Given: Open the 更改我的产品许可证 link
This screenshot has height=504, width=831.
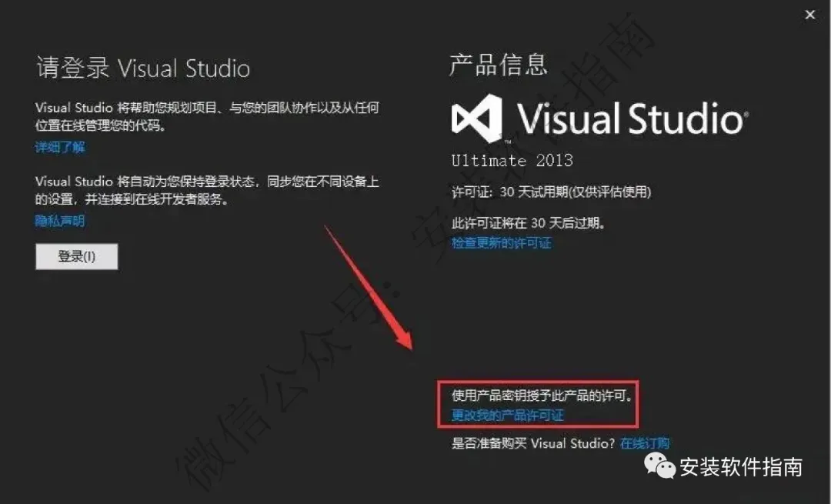Looking at the screenshot, I should pos(508,415).
